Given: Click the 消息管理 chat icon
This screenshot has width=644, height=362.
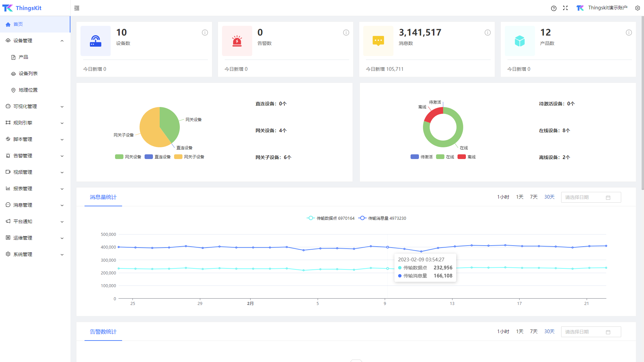Looking at the screenshot, I should pyautogui.click(x=8, y=205).
